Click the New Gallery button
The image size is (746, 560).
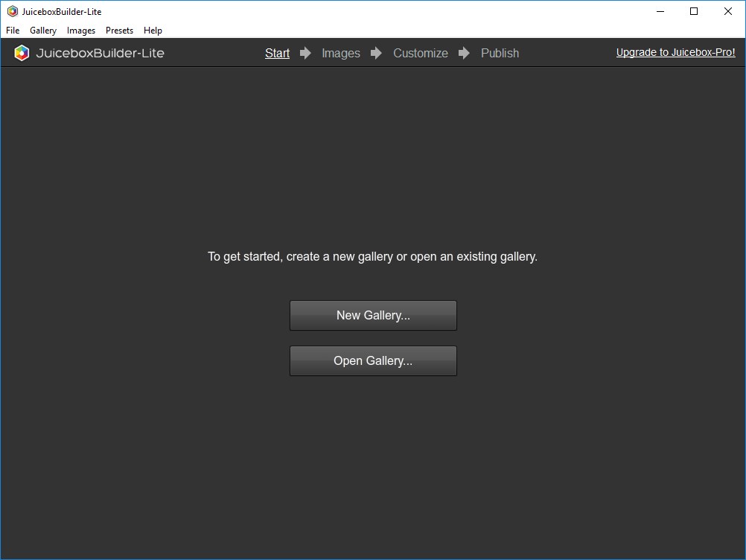pos(372,315)
